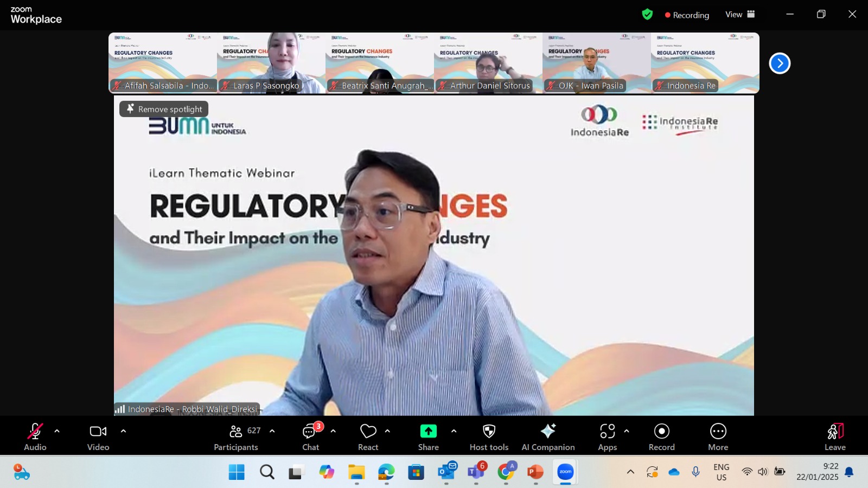868x488 pixels.
Task: Open notifications bell icon
Action: (850, 472)
